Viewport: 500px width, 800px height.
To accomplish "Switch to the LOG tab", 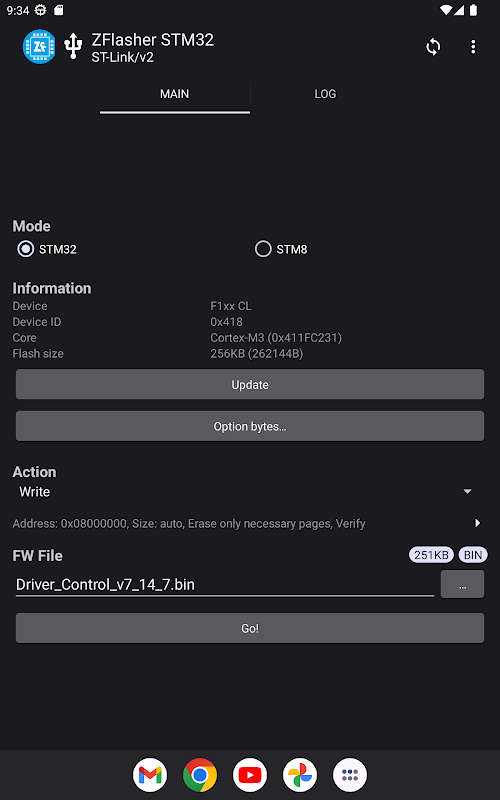I will (x=325, y=94).
